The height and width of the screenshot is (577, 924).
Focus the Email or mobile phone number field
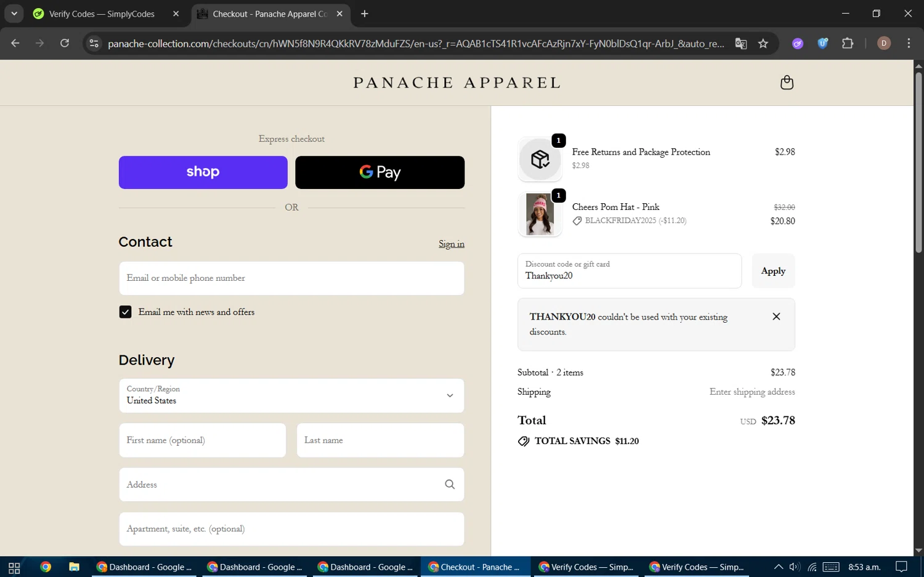click(291, 278)
